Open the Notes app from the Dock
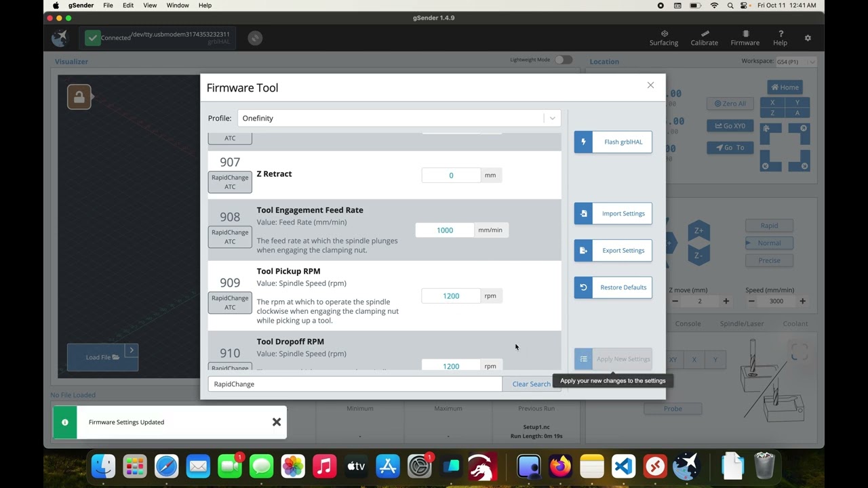This screenshot has width=868, height=488. pos(592,466)
